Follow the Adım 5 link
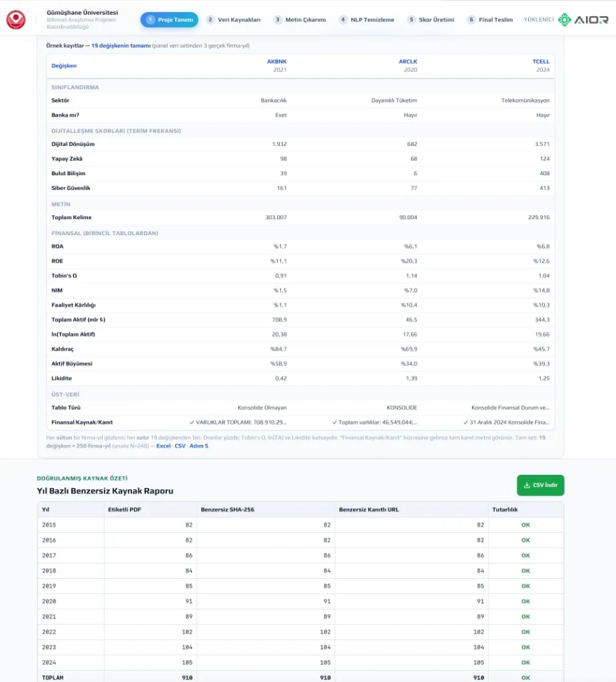Image resolution: width=616 pixels, height=682 pixels. [199, 446]
